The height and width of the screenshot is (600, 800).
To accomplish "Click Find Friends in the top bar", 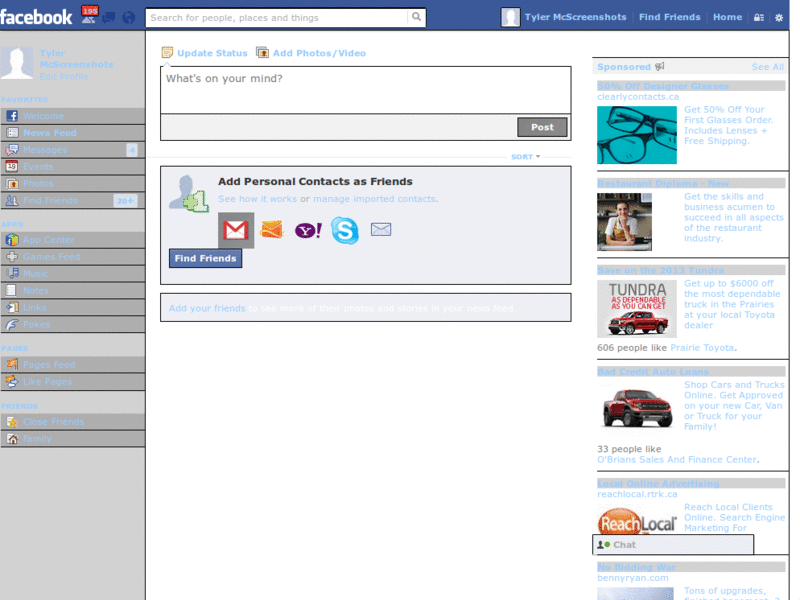I will [669, 17].
